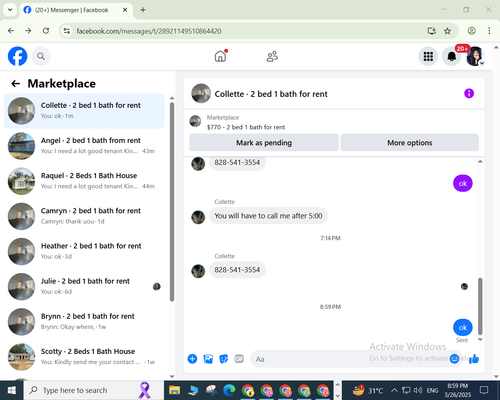This screenshot has height=400, width=500.
Task: Click the browser Forward arrow
Action: (28, 31)
